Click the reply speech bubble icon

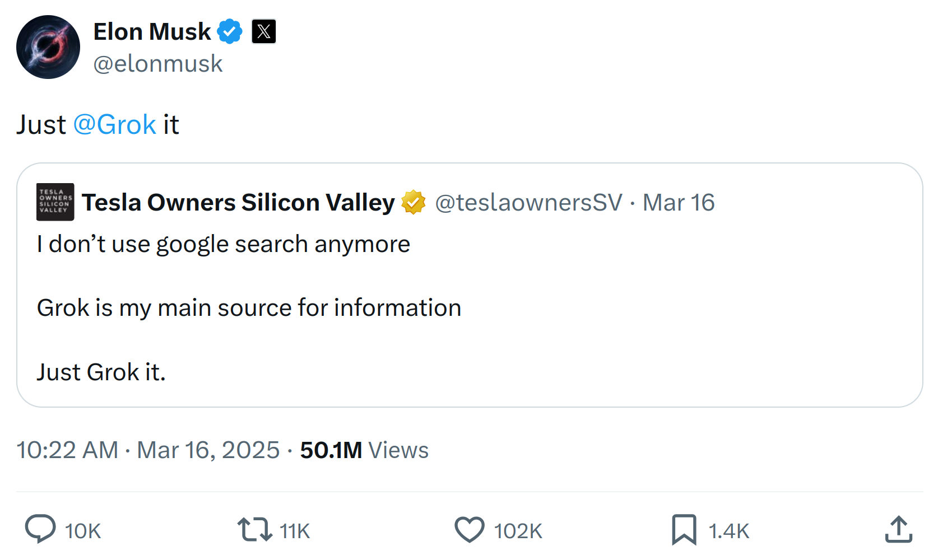(40, 529)
